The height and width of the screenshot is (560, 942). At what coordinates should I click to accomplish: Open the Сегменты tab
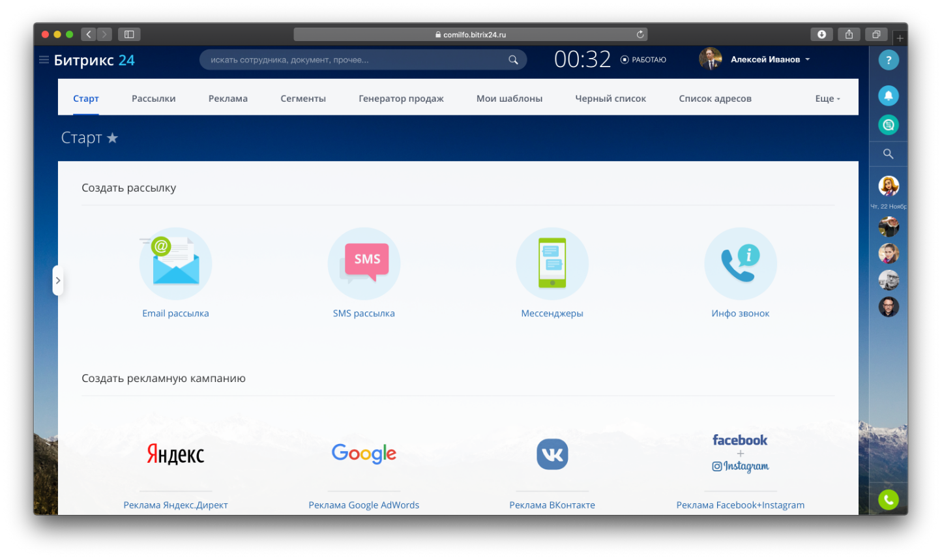303,98
